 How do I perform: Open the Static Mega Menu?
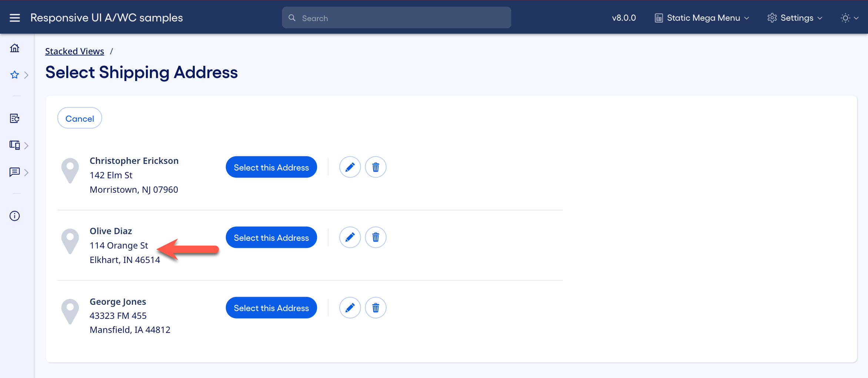click(x=701, y=17)
